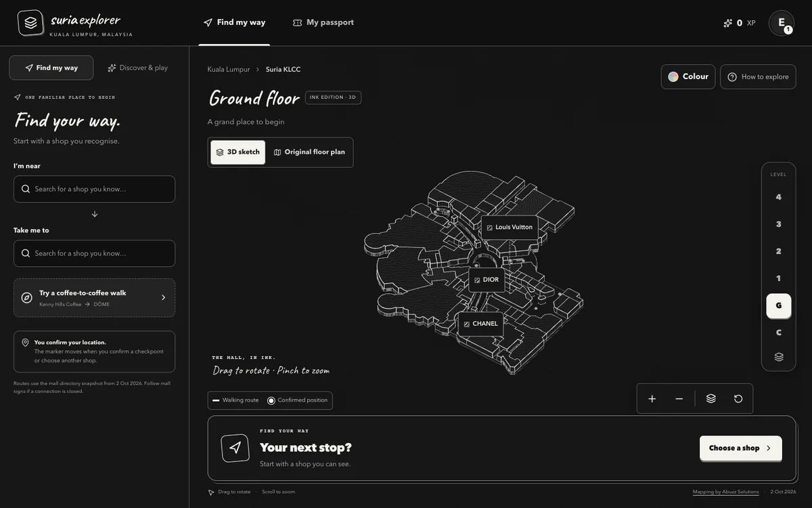Click the Ground floor heading
The width and height of the screenshot is (812, 508).
(254, 98)
